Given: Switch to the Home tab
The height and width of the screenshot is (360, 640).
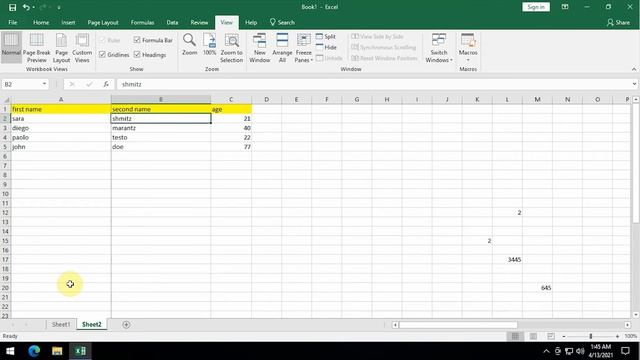Looking at the screenshot, I should [41, 22].
